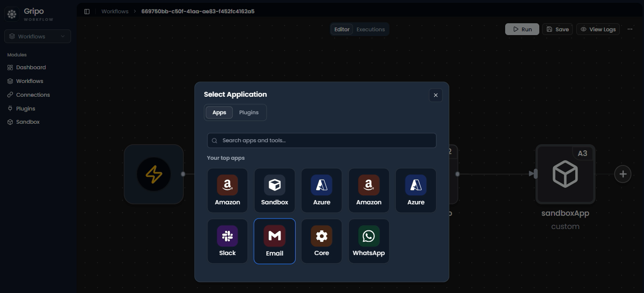This screenshot has height=293, width=644.
Task: Open View Logs
Action: click(x=598, y=29)
